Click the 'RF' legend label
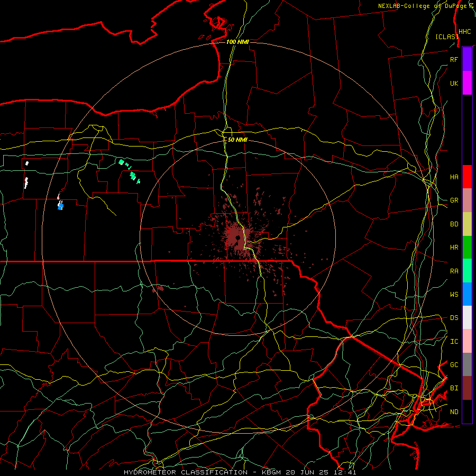The height and width of the screenshot is (476, 476). coord(454,60)
